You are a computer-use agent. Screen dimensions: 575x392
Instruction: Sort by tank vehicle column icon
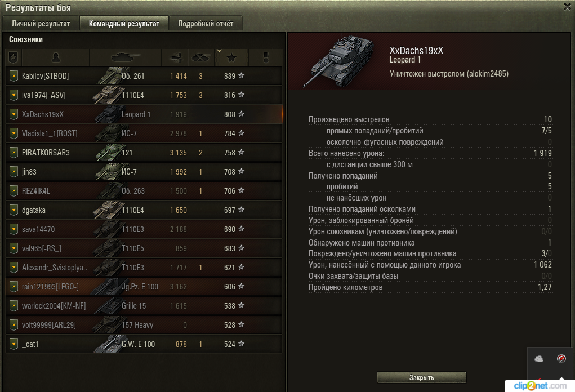point(126,57)
